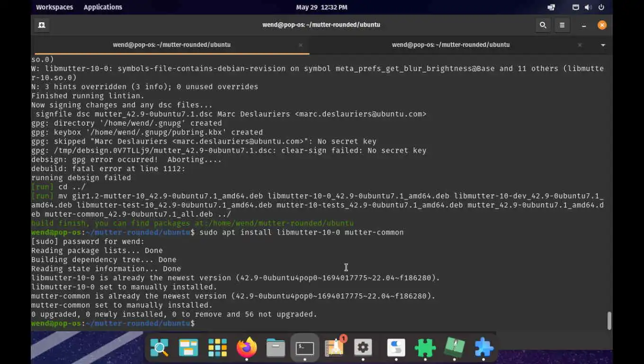Open the volume control in top bar

point(588,7)
